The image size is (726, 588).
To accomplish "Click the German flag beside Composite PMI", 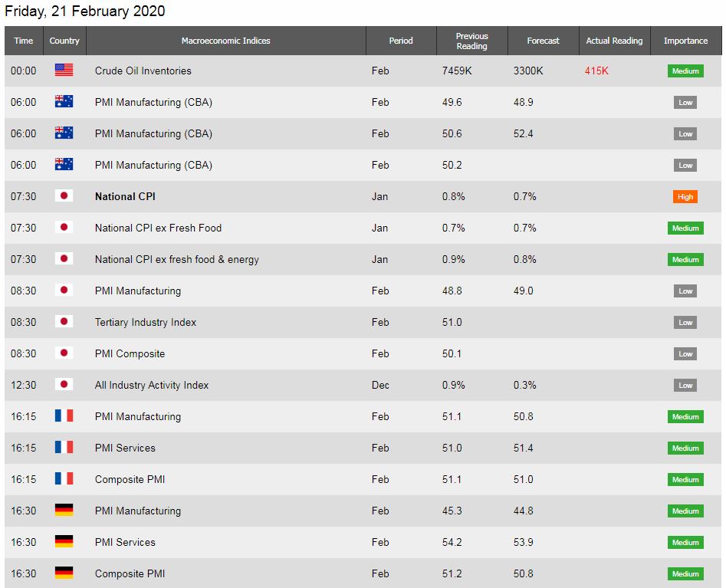I will tap(64, 573).
